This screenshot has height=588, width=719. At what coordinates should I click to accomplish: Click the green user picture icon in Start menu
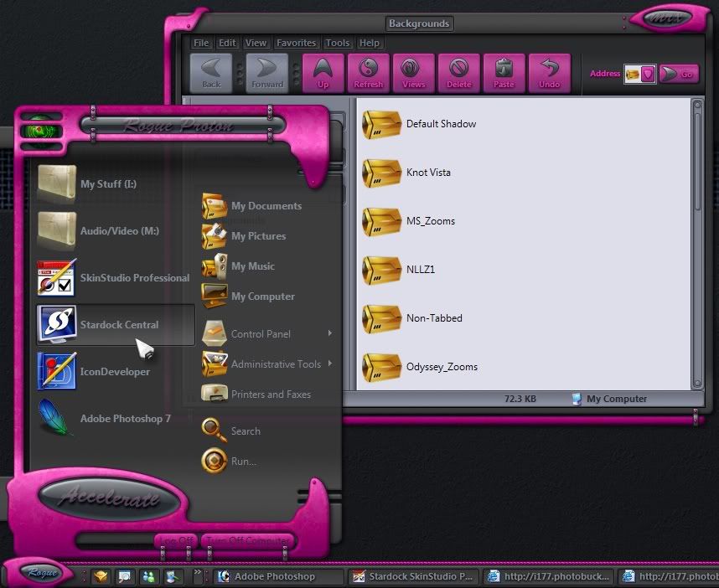pyautogui.click(x=41, y=132)
